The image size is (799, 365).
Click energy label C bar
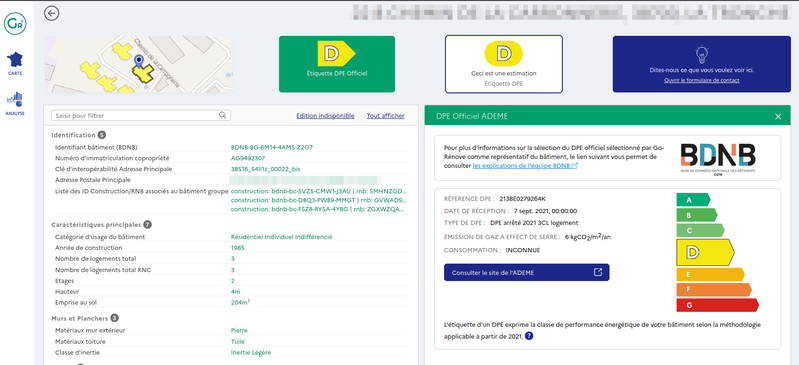(700, 230)
